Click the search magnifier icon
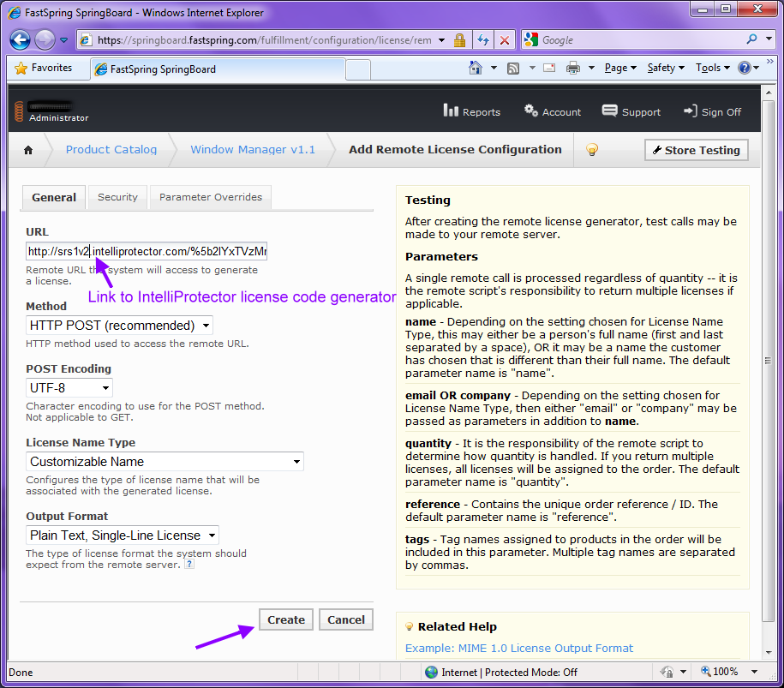Image resolution: width=784 pixels, height=688 pixels. pos(751,39)
